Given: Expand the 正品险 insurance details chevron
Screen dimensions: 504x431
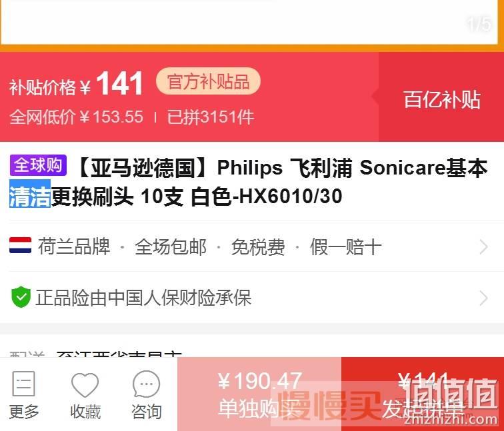Looking at the screenshot, I should click(x=484, y=298).
